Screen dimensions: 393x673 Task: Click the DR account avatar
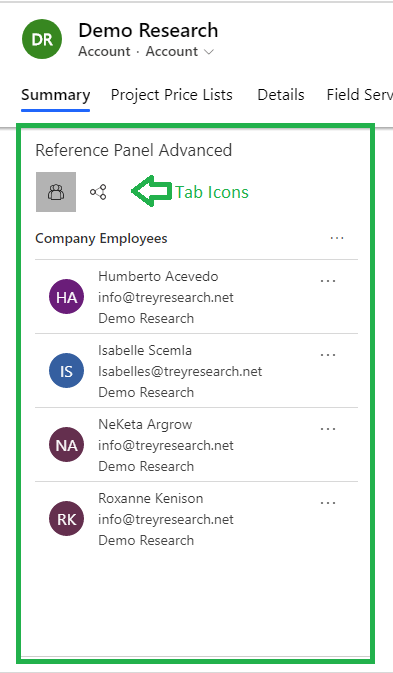(42, 39)
